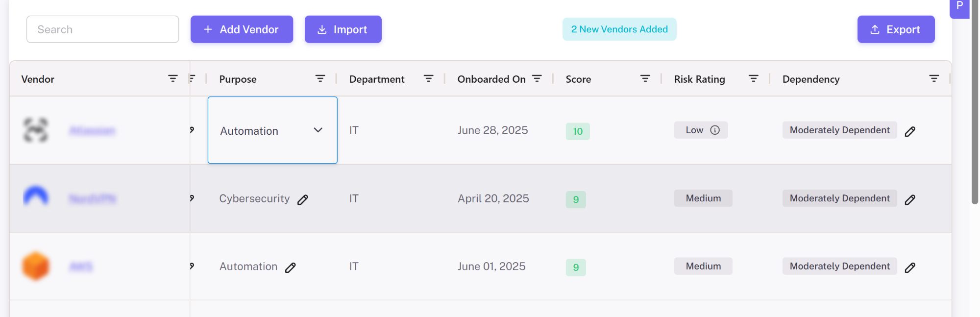980x317 pixels.
Task: Click score 9 in the Cybersecurity row
Action: pyautogui.click(x=576, y=199)
